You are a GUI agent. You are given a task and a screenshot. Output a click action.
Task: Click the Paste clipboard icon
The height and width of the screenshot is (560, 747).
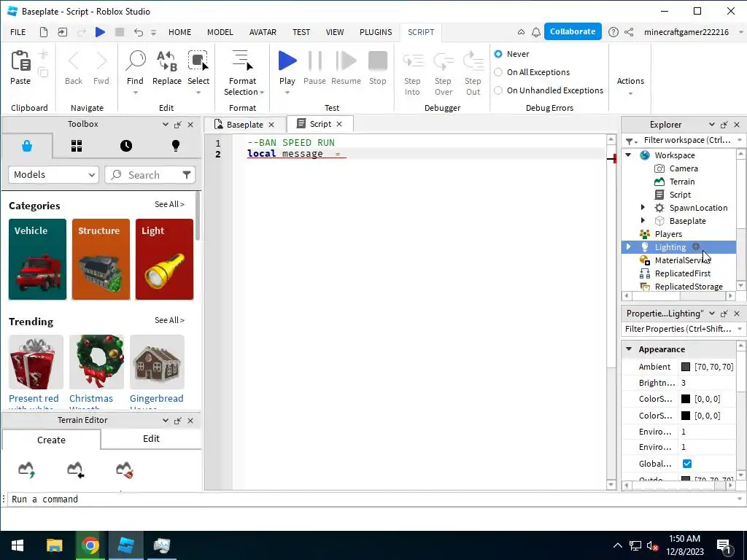(20, 61)
